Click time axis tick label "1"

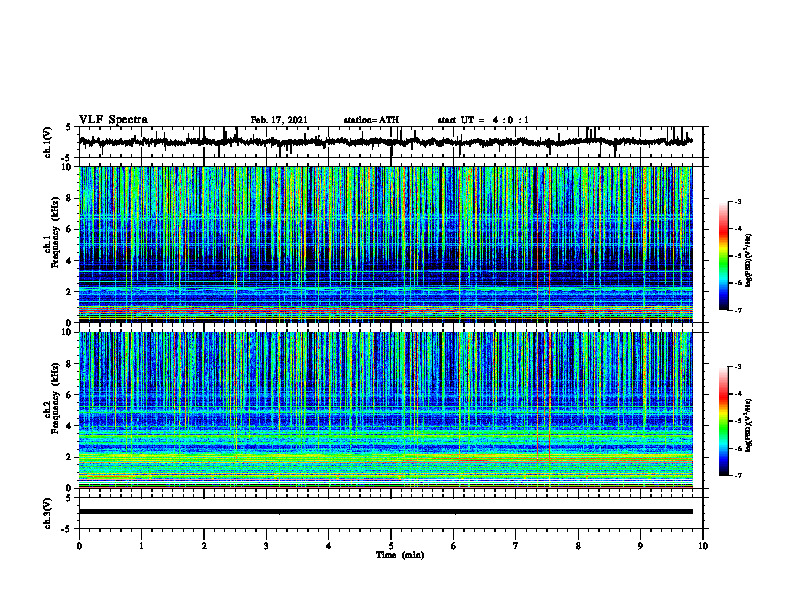click(x=141, y=546)
